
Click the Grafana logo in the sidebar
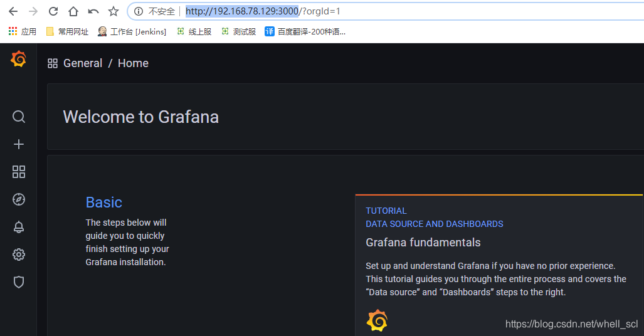pyautogui.click(x=18, y=59)
